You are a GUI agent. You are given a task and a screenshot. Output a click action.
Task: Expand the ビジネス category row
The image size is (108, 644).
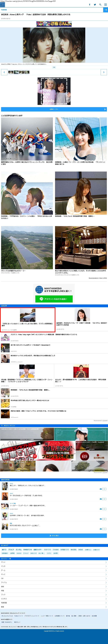54,599
